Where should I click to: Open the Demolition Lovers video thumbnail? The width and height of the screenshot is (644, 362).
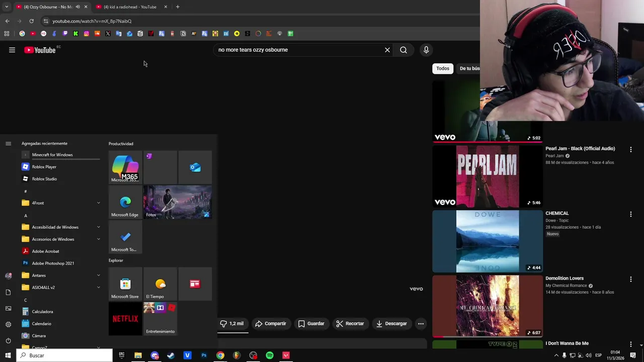pyautogui.click(x=488, y=306)
